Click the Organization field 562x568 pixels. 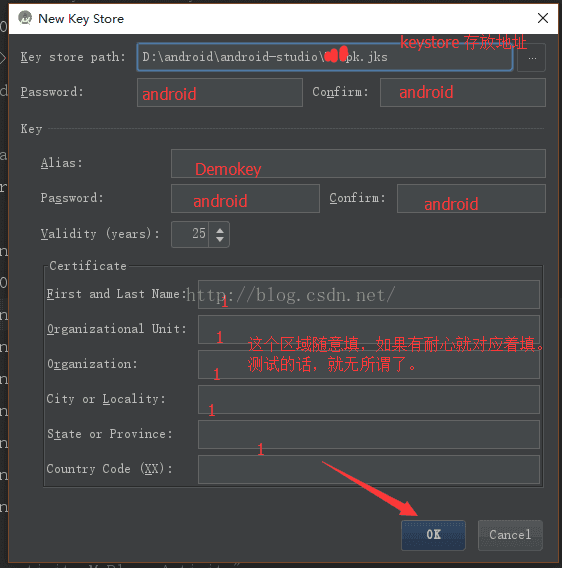[369, 364]
